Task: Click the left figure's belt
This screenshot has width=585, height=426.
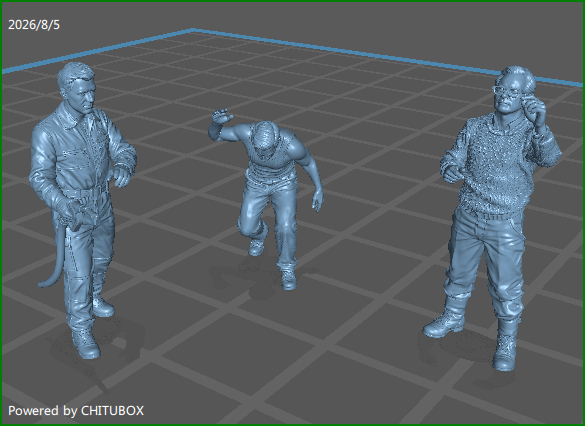Action: (88, 192)
